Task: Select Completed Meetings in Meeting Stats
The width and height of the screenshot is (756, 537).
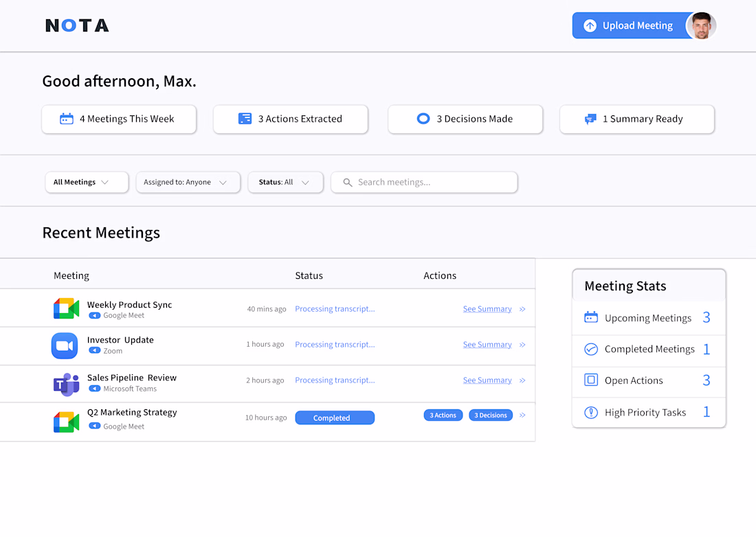Action: tap(649, 351)
